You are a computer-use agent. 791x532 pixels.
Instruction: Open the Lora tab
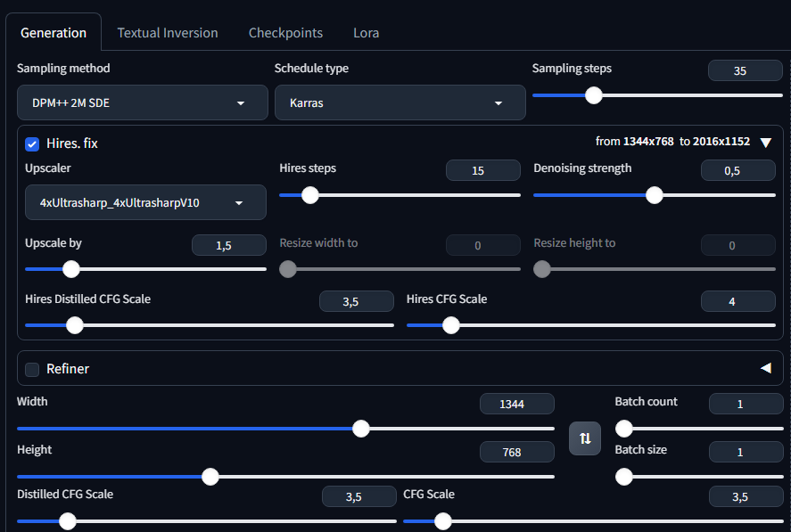pos(366,33)
